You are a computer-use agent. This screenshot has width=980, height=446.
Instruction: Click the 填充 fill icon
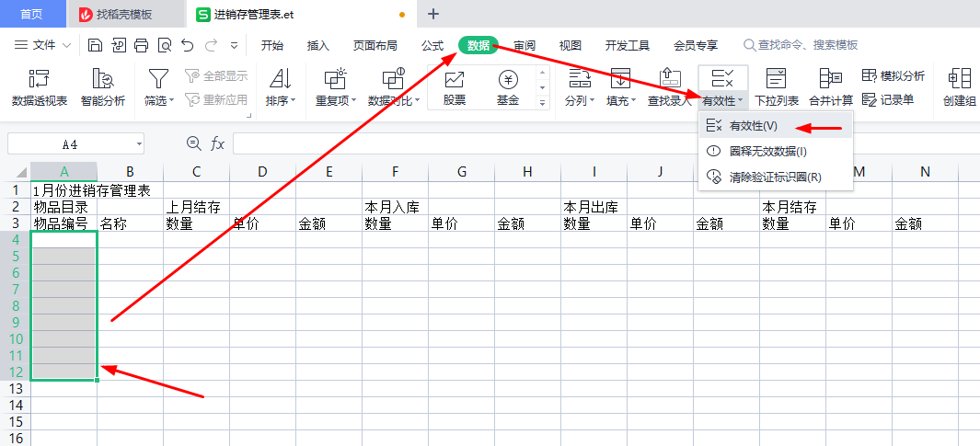(x=620, y=79)
